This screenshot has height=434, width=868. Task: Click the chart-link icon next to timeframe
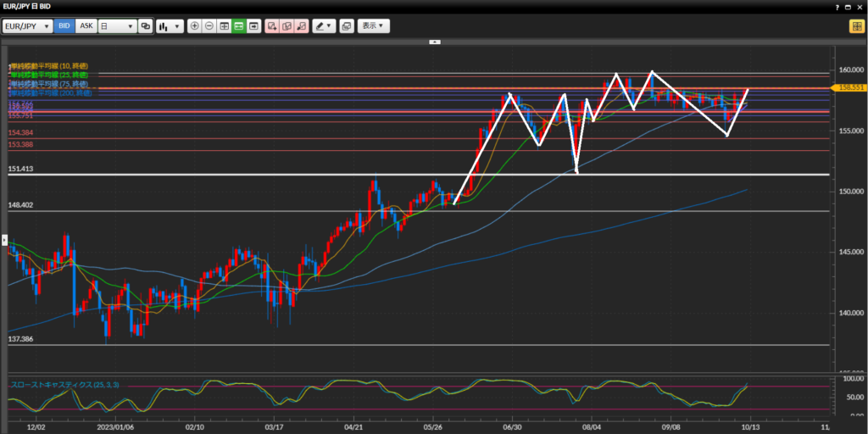pyautogui.click(x=146, y=26)
